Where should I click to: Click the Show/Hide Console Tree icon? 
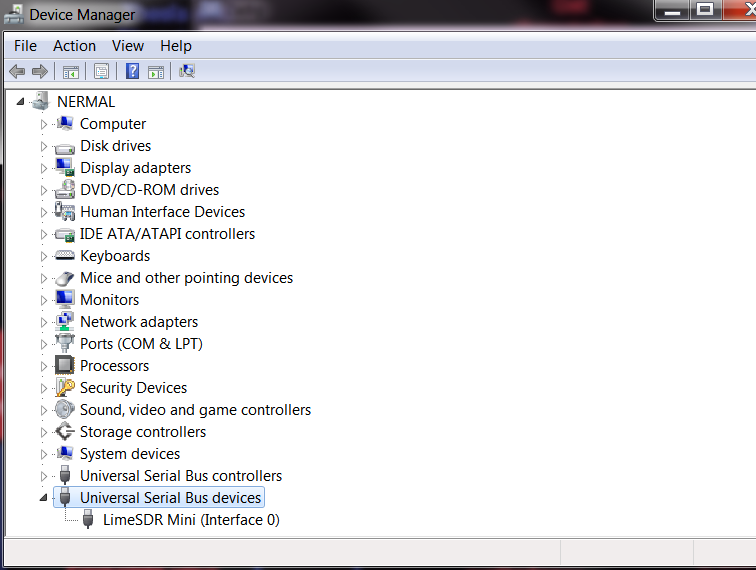click(x=70, y=72)
